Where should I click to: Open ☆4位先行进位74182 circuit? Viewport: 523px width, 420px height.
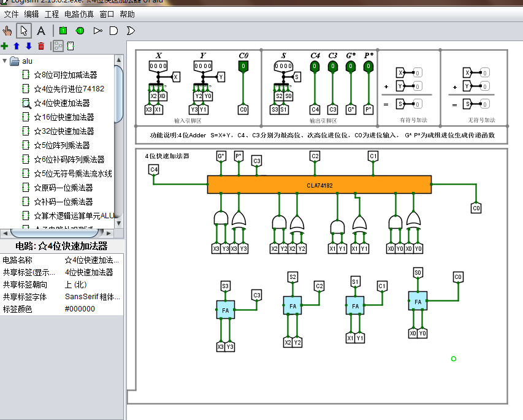(x=69, y=89)
